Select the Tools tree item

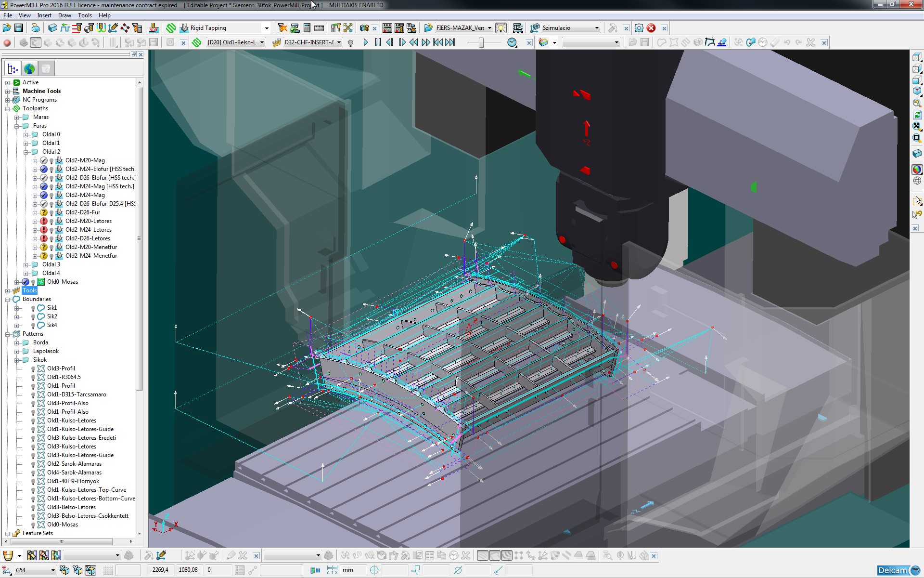pos(29,290)
